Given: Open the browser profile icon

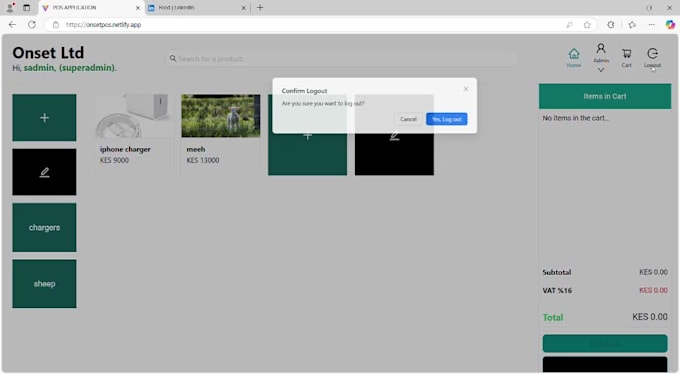Looking at the screenshot, I should (10, 7).
